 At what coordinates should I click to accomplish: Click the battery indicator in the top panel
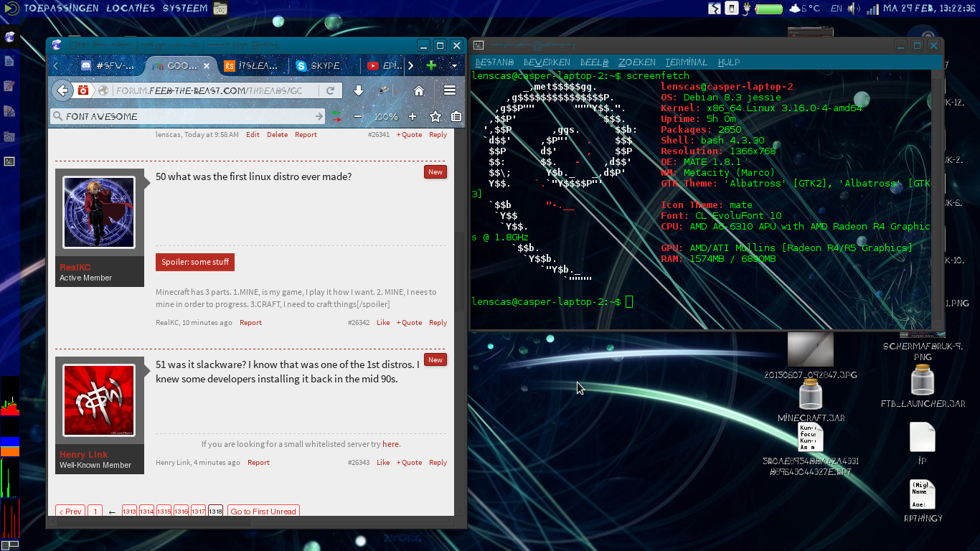point(769,9)
